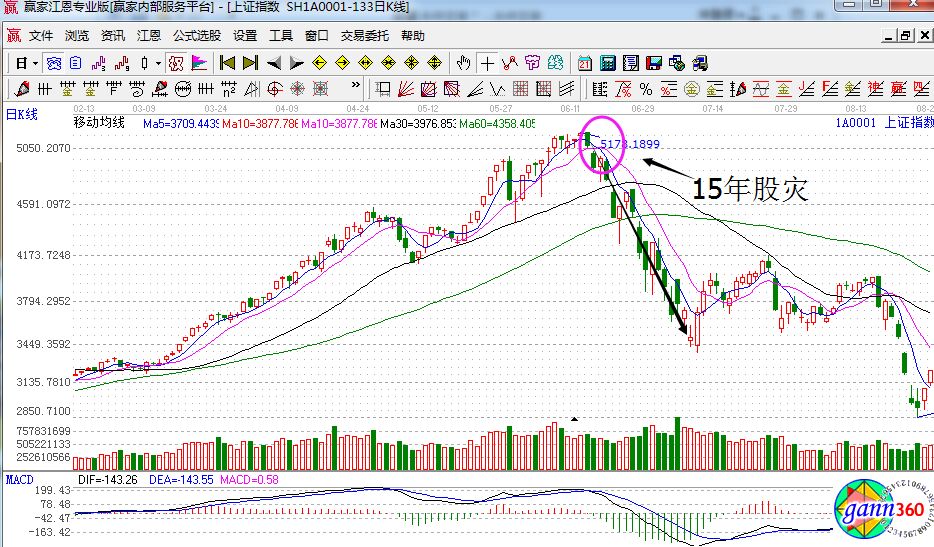The width and height of the screenshot is (934, 547).
Task: Toggle the crosshair cursor mode
Action: 487,63
